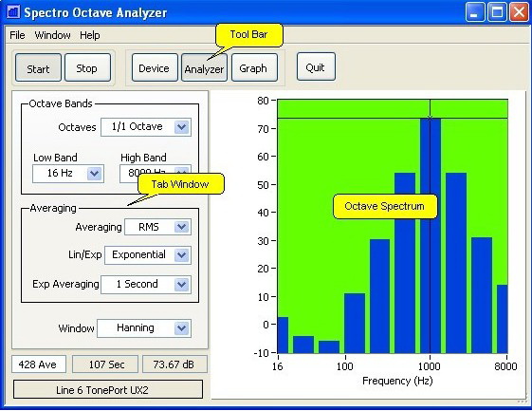This screenshot has height=411, width=532.
Task: Open the Help menu
Action: pyautogui.click(x=90, y=35)
